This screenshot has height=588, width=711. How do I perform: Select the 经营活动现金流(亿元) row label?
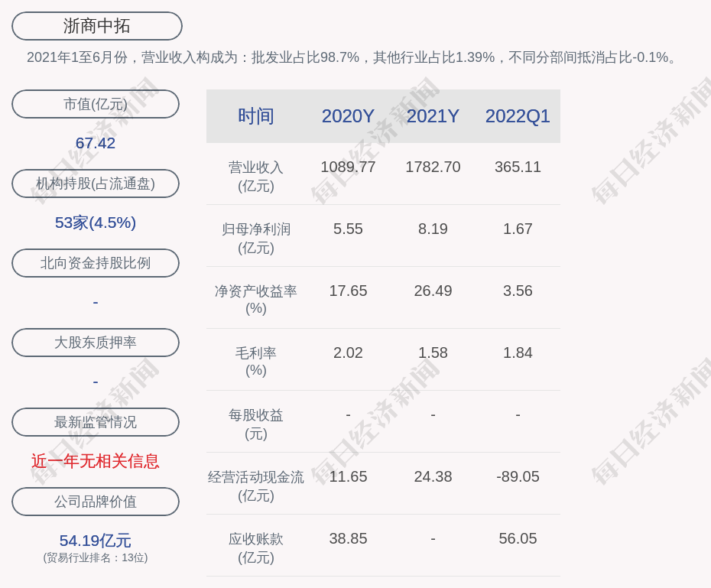(x=256, y=486)
